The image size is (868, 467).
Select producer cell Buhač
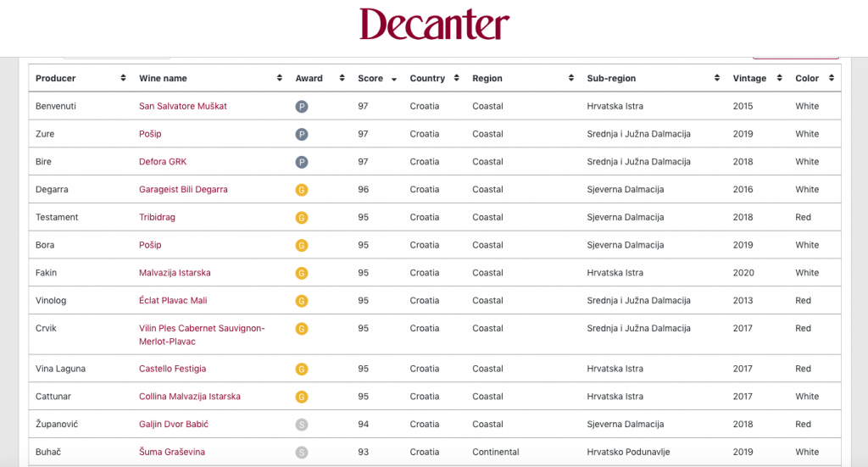point(48,452)
